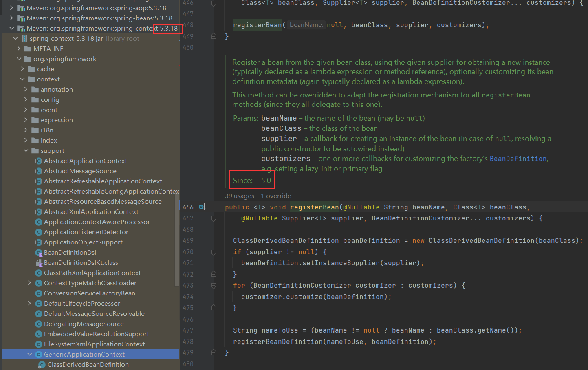Viewport: 588px width, 370px height.
Task: Open AbstractRefreshableApplicationContext in the tree
Action: click(x=103, y=181)
